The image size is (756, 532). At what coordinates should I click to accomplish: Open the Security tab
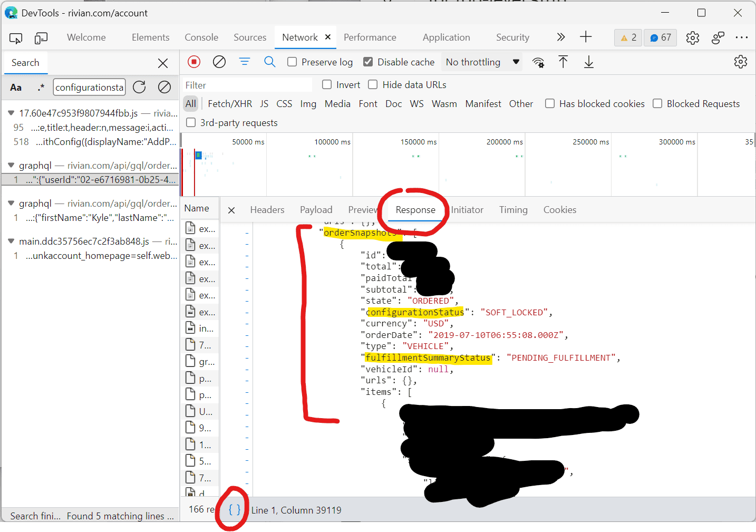click(512, 37)
